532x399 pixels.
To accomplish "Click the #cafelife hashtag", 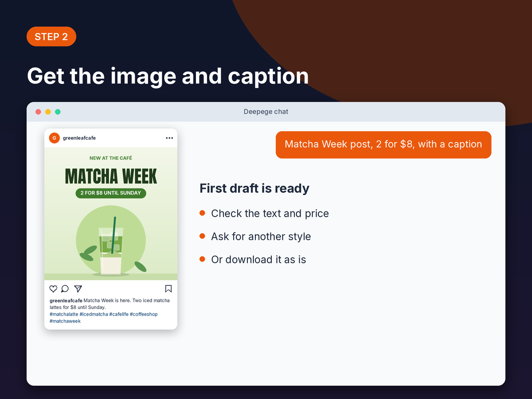I will click(x=119, y=314).
